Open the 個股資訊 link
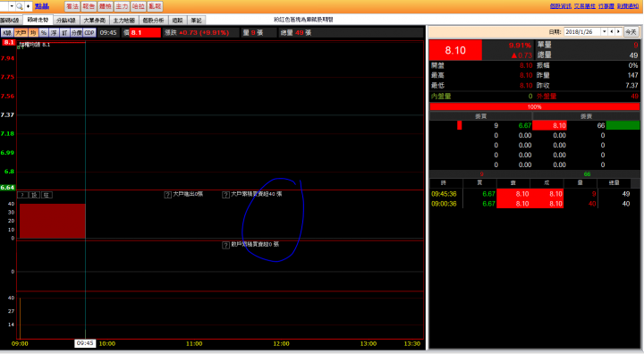This screenshot has width=644, height=354. [x=561, y=6]
